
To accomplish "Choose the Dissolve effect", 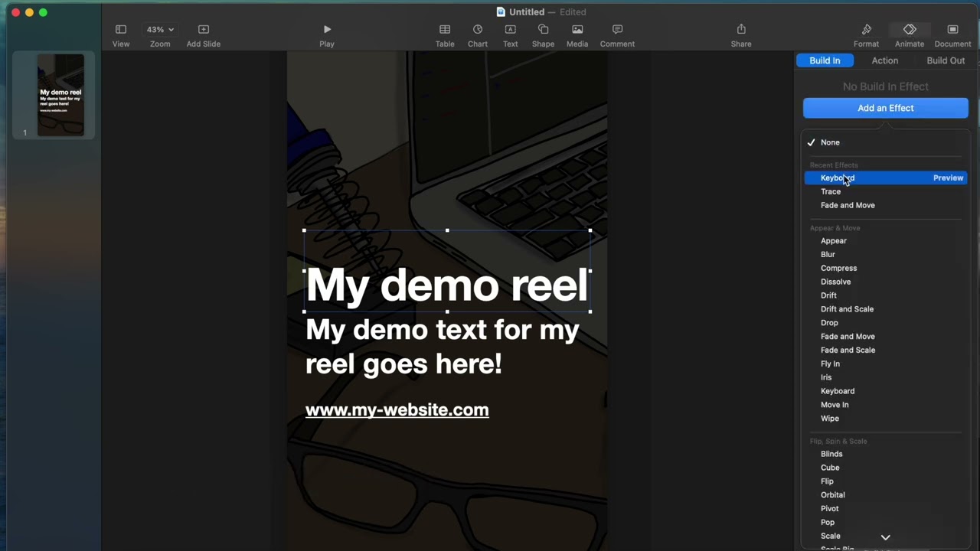I will click(x=835, y=282).
